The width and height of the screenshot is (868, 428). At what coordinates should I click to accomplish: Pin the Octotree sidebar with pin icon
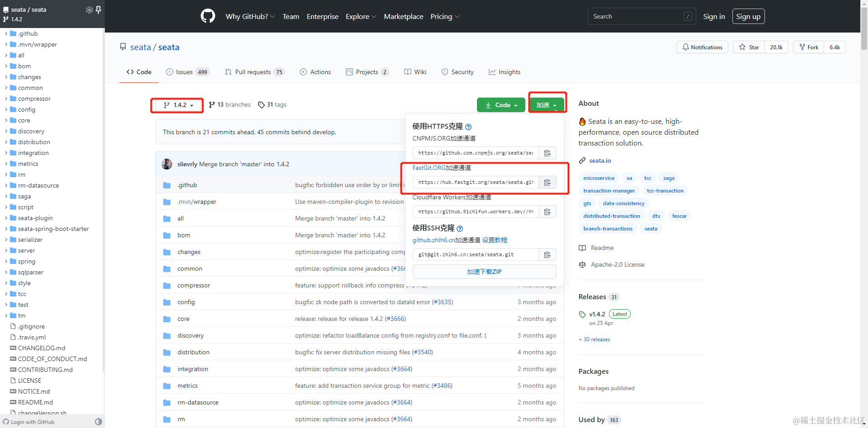click(98, 9)
